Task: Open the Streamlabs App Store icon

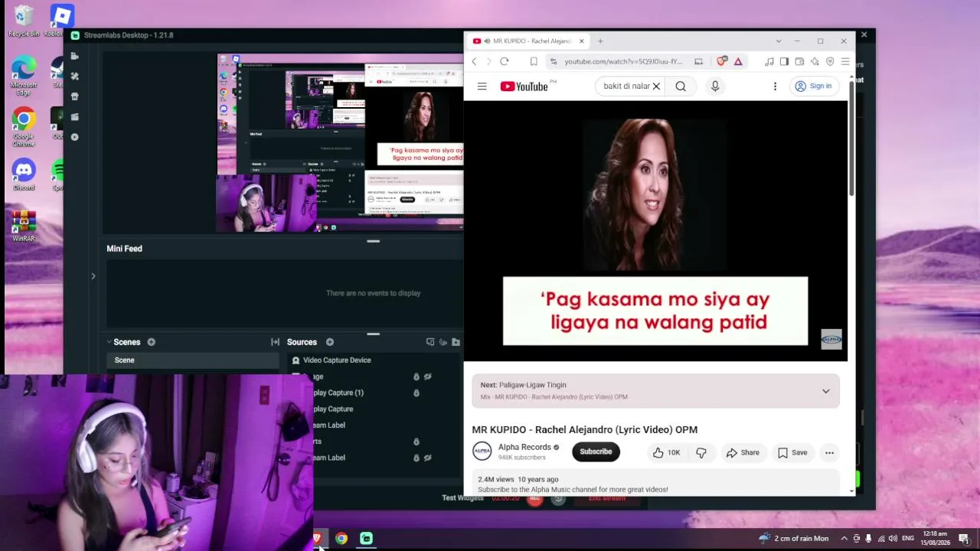Action: coord(74,96)
